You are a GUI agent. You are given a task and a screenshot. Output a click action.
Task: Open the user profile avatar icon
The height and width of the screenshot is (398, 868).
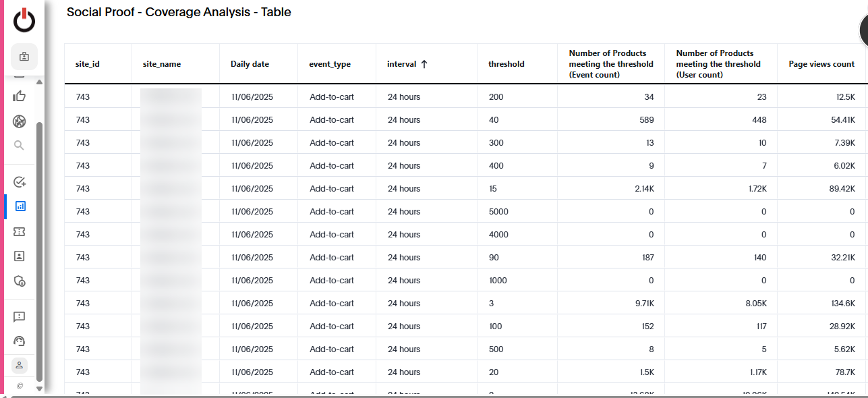(20, 365)
